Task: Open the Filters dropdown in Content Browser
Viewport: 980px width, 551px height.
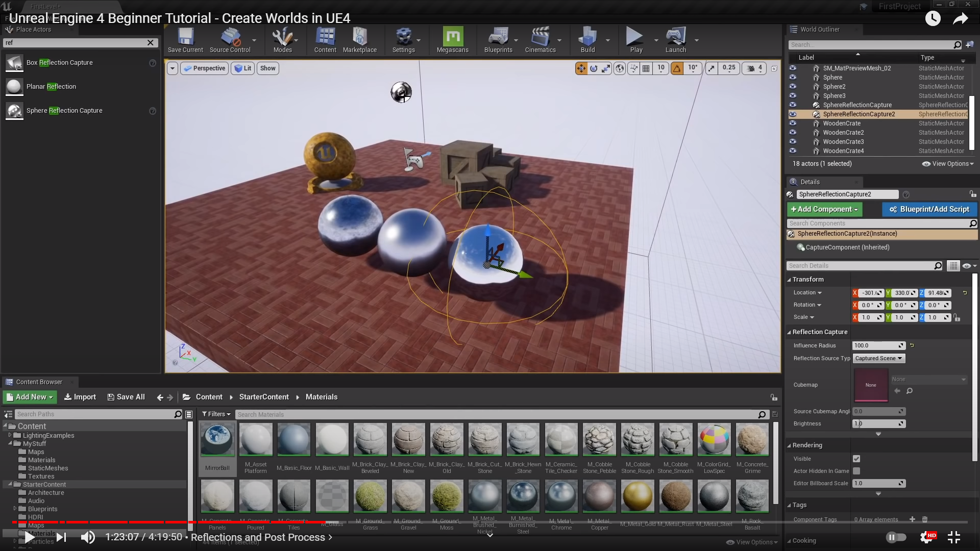Action: (216, 414)
